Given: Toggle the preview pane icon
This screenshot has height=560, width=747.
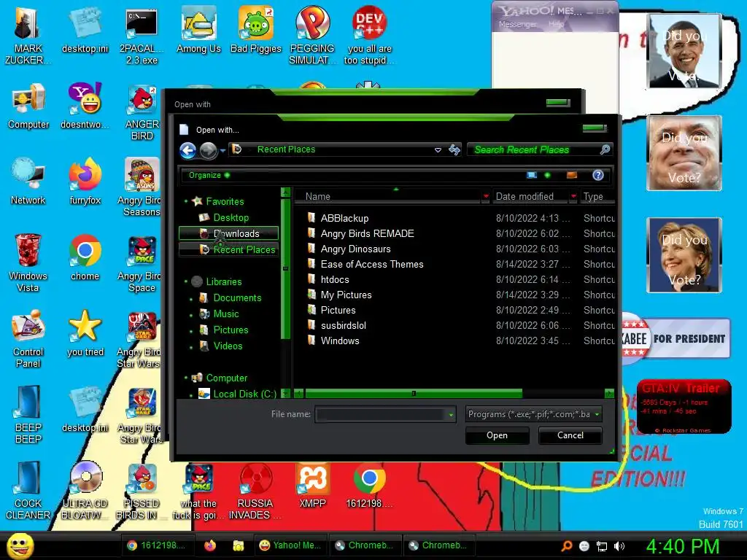Looking at the screenshot, I should 572,175.
